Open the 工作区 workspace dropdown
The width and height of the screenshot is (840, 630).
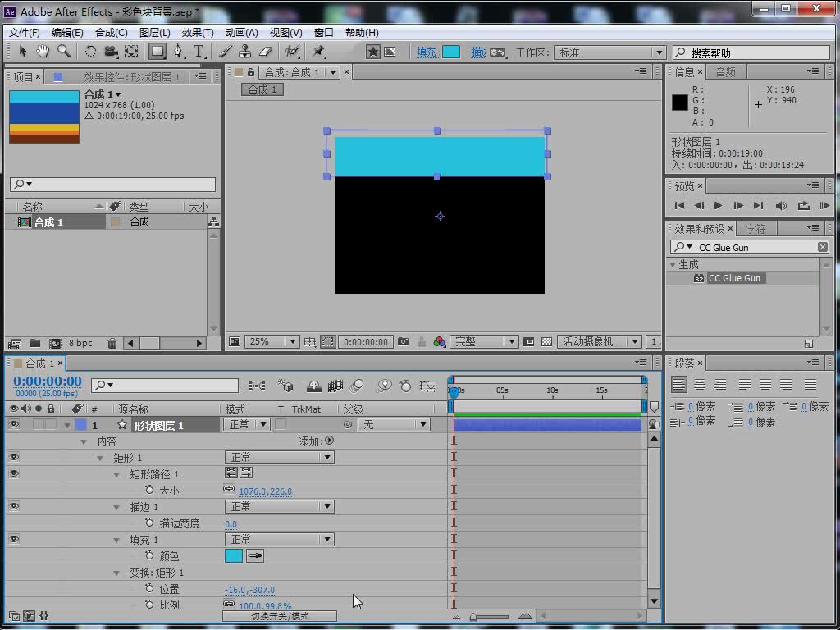609,52
